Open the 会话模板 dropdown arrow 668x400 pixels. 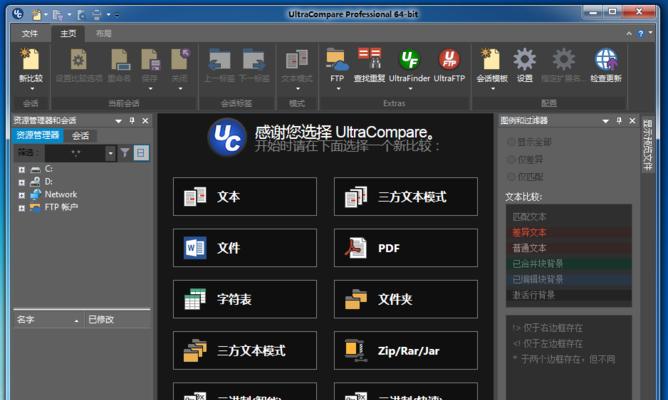[x=493, y=89]
